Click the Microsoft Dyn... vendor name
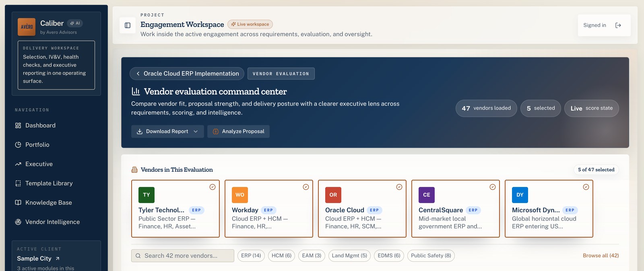 [x=536, y=210]
